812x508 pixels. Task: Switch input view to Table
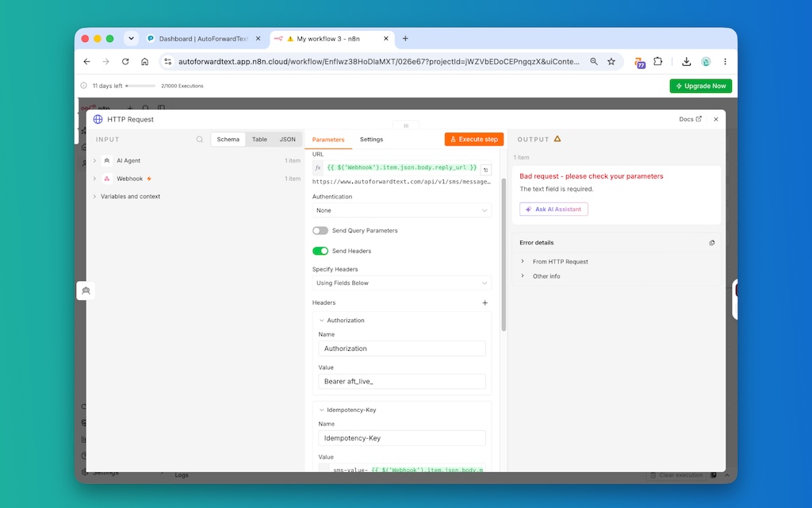[x=259, y=140]
